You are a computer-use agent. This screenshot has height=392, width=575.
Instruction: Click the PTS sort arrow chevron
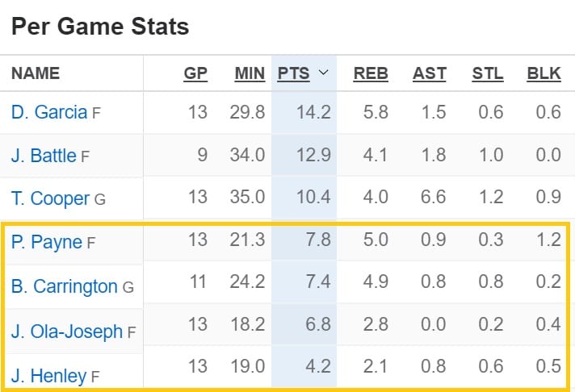(324, 73)
